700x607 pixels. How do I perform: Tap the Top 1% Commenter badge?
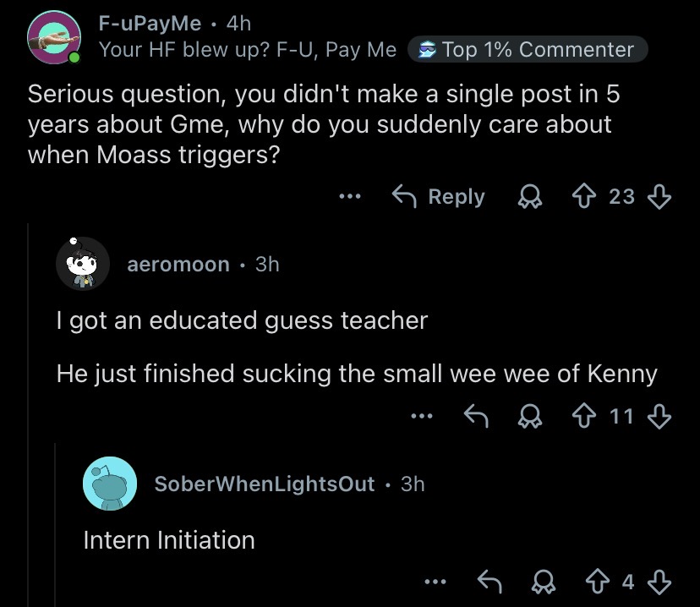tap(528, 50)
